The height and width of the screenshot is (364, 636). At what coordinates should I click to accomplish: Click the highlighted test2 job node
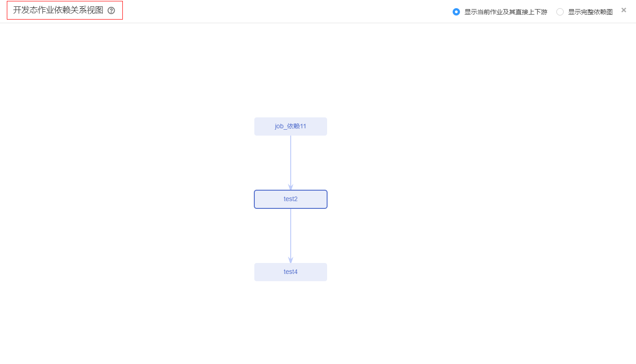[x=291, y=199]
